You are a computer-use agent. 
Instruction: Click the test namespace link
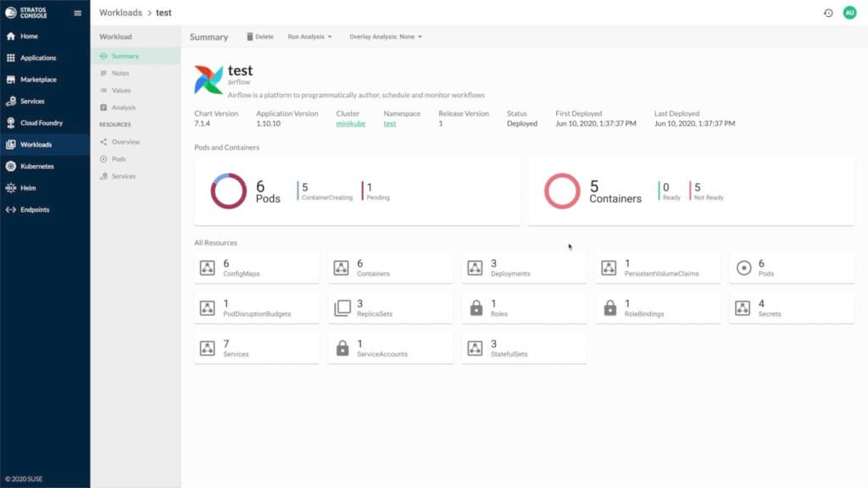click(390, 124)
